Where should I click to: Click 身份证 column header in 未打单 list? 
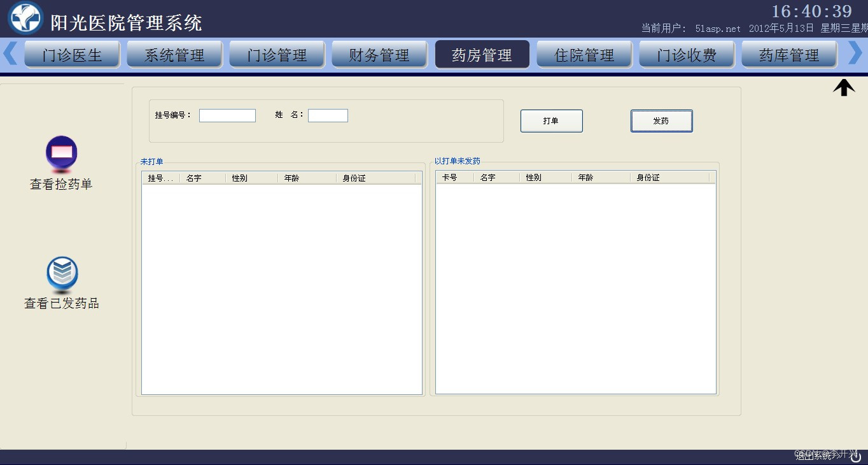coord(375,178)
